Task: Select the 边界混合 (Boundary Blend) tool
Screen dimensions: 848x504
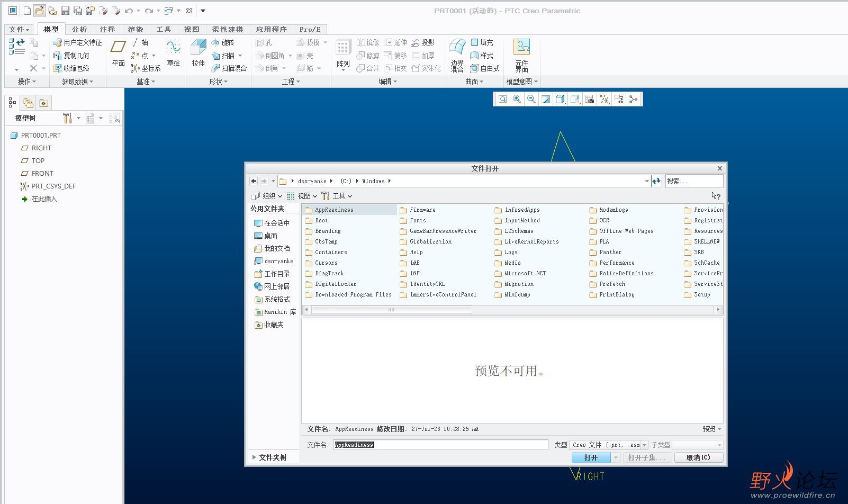Action: pos(457,56)
